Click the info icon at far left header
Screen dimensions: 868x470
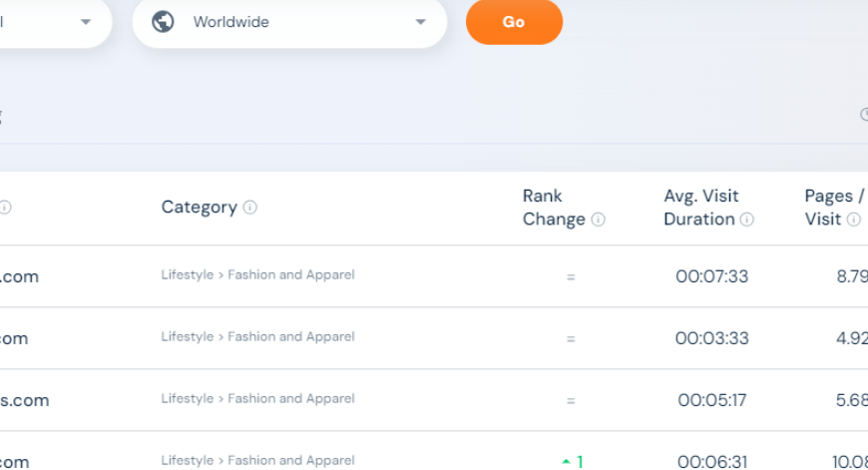pos(5,208)
